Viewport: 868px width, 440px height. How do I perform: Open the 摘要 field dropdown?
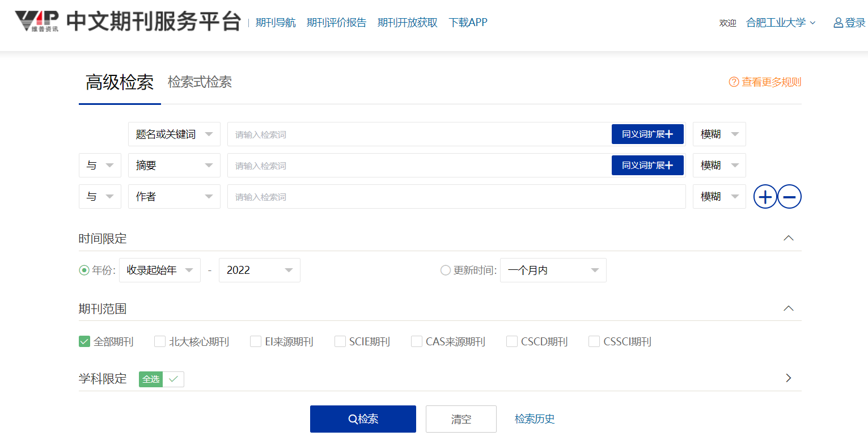point(174,166)
